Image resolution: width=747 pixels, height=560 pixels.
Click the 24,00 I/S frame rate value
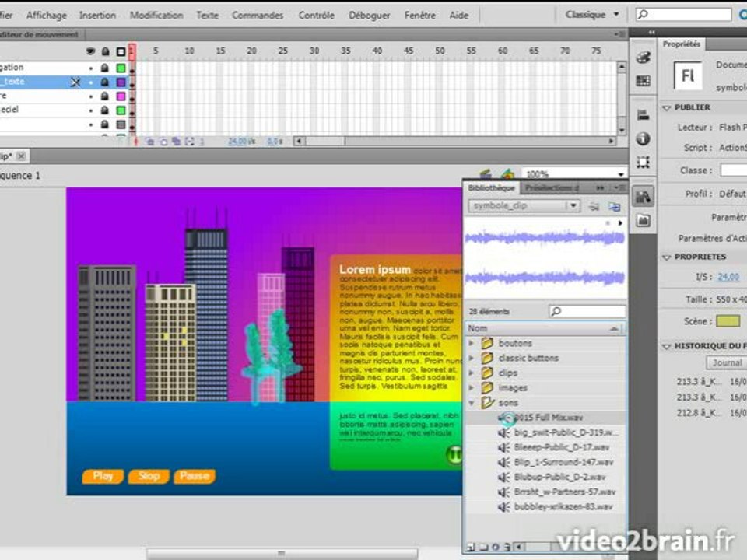[x=728, y=277]
